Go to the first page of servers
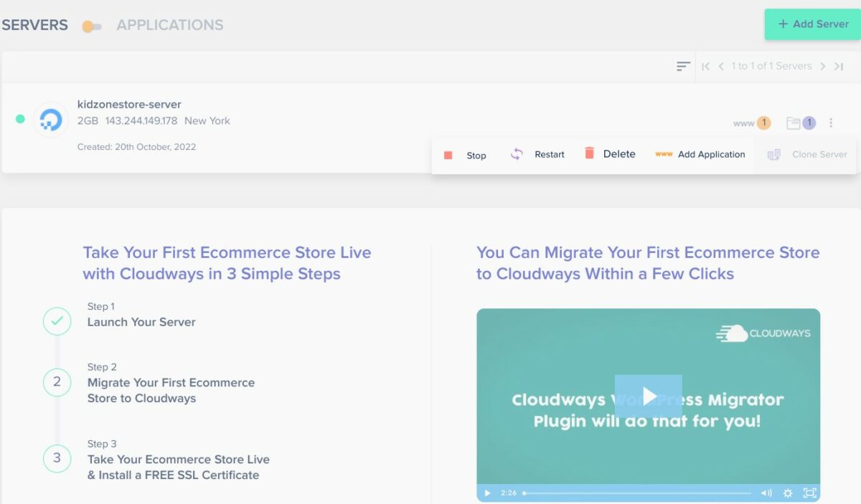The height and width of the screenshot is (504, 861). tap(706, 67)
